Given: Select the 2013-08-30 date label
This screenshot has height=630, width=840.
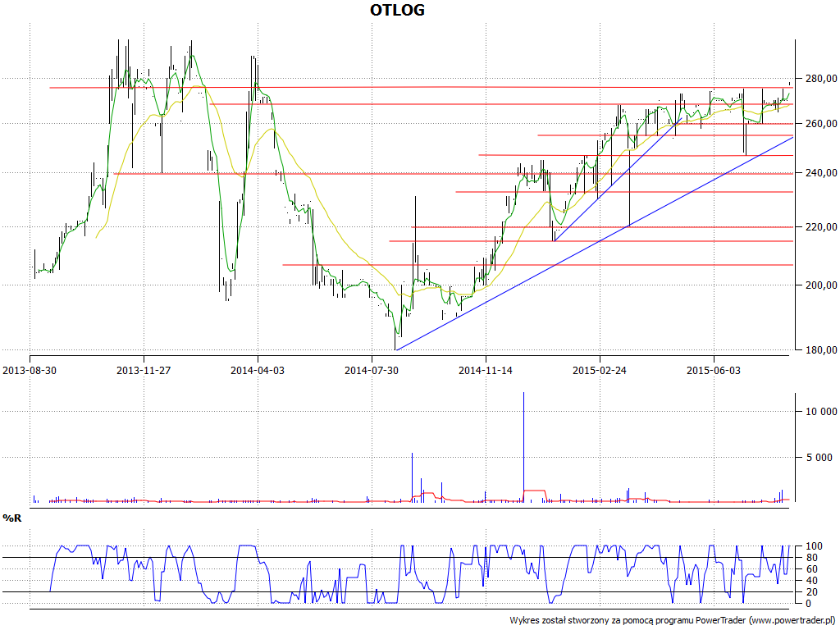Looking at the screenshot, I should click(30, 370).
